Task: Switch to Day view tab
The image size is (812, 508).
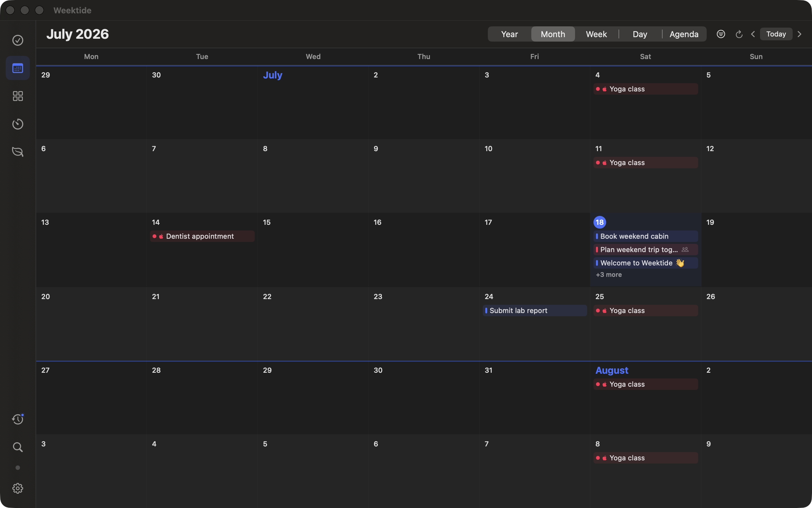Action: coord(640,34)
